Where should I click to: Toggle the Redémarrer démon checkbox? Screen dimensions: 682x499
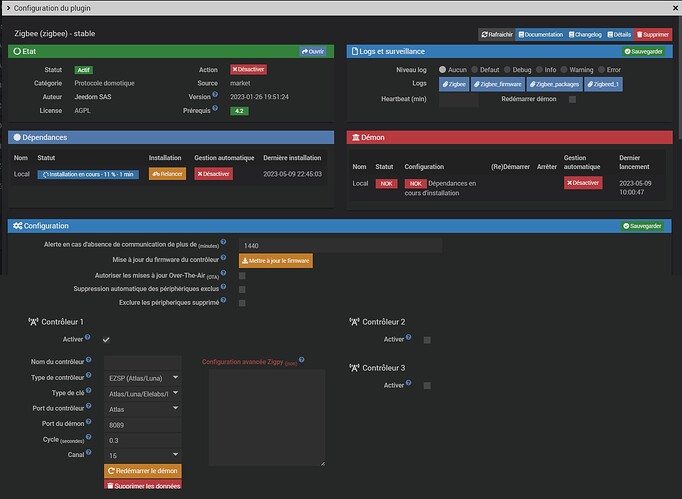point(572,100)
